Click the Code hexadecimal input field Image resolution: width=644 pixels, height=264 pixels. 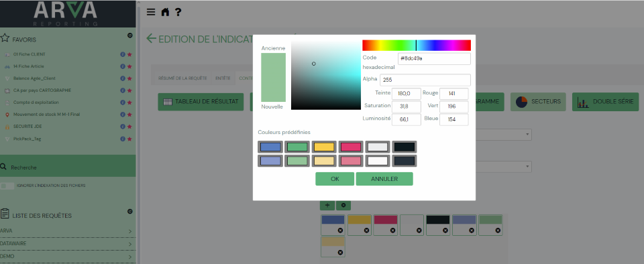[434, 58]
